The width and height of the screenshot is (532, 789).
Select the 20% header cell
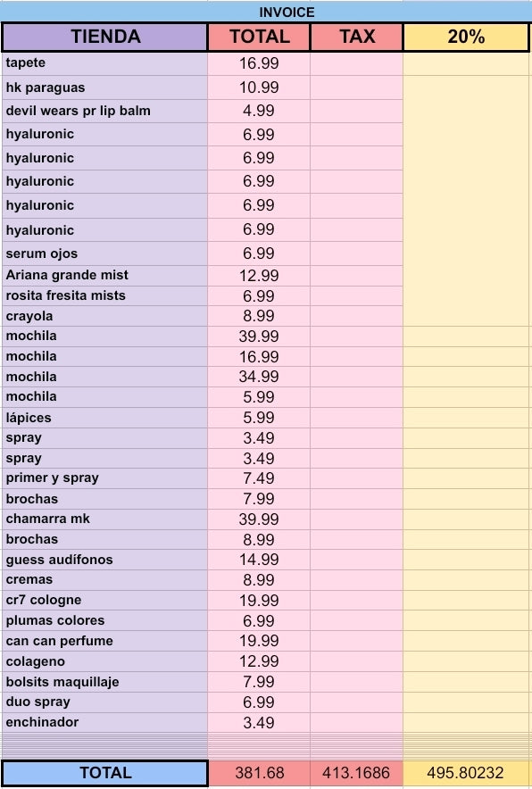pyautogui.click(x=466, y=37)
